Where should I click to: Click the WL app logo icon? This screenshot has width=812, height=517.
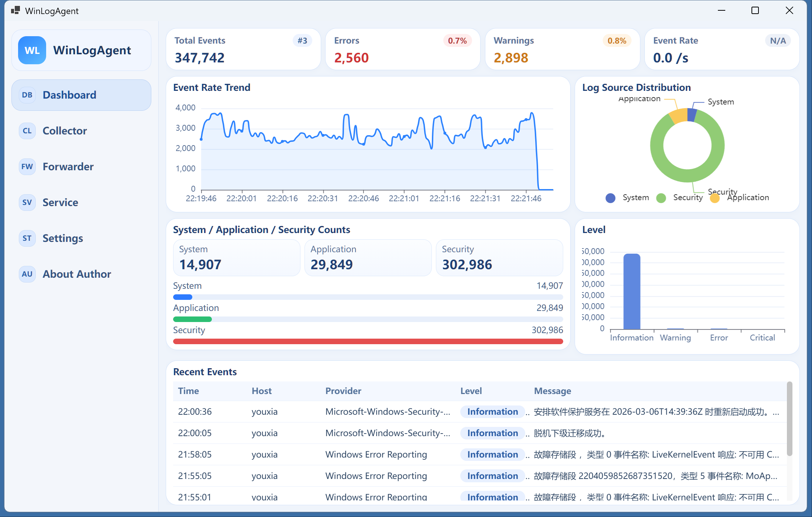click(32, 50)
